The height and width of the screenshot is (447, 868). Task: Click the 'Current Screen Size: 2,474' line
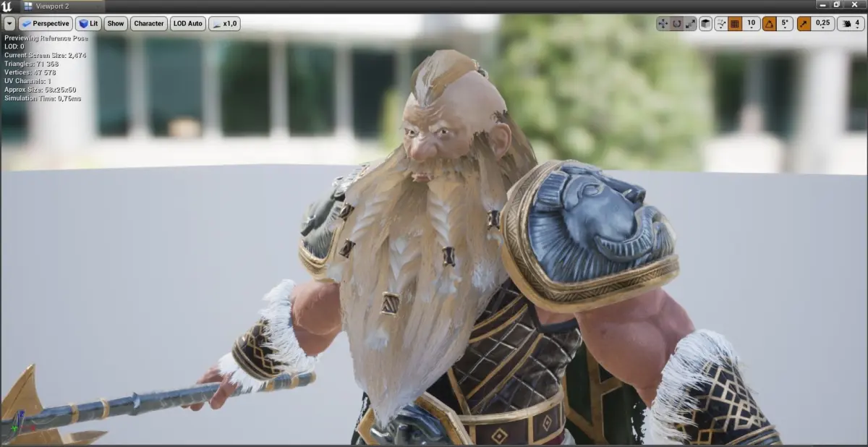click(x=45, y=56)
